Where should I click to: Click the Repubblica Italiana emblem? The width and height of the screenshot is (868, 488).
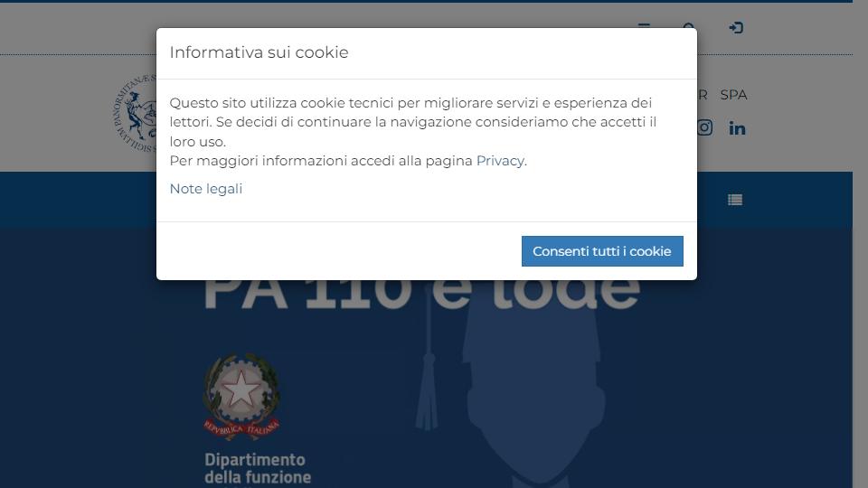coord(241,396)
